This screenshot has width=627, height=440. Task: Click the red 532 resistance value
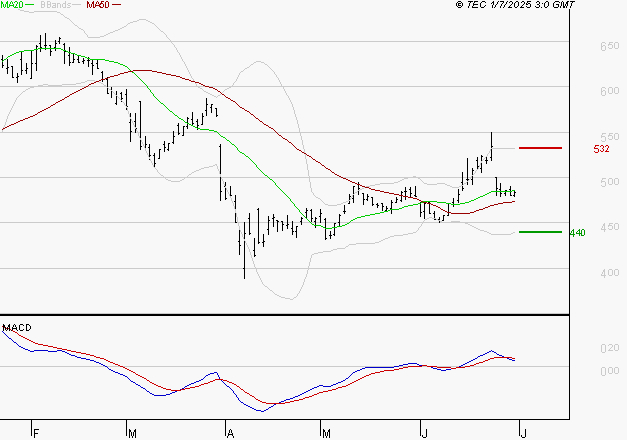coord(601,149)
